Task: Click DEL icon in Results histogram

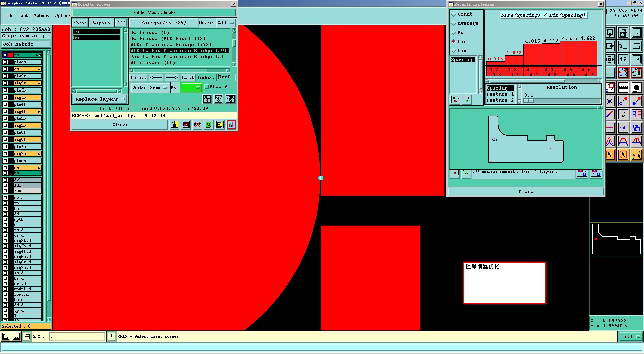Action: [x=455, y=99]
